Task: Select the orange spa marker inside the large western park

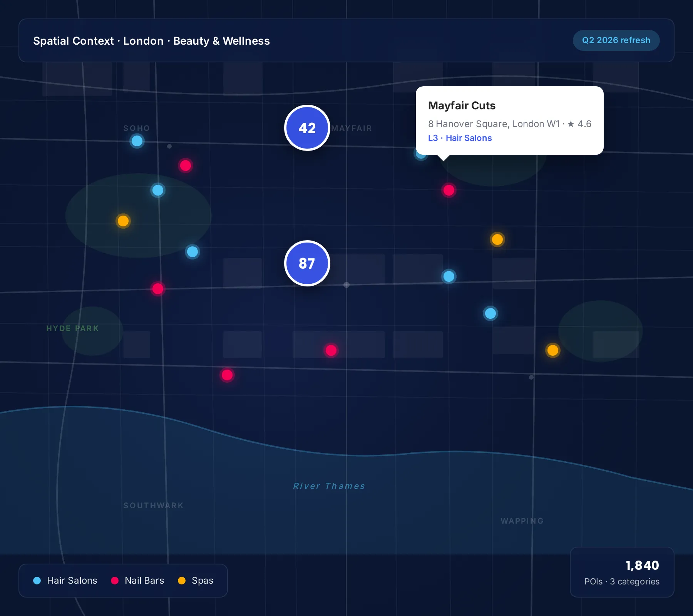Action: 123,221
